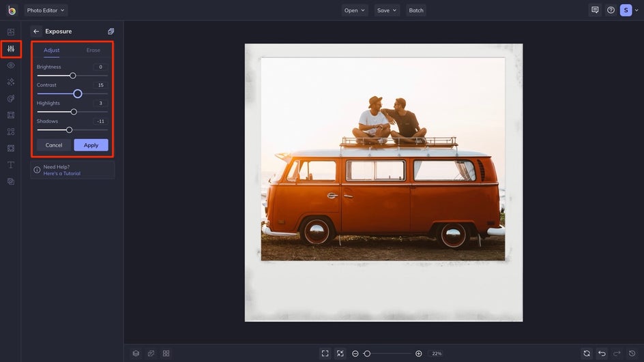Click the Batch button
Viewport: 644px width, 362px height.
[x=416, y=10]
